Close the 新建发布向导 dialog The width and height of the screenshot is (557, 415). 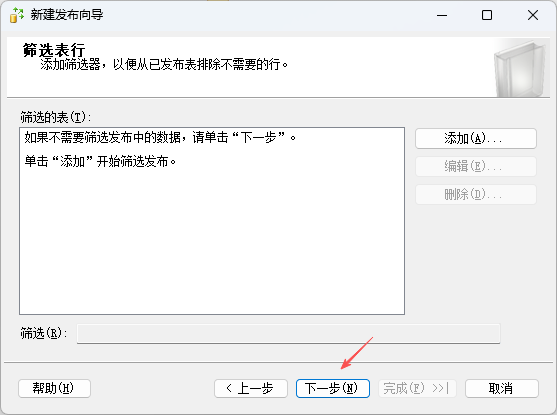point(533,15)
